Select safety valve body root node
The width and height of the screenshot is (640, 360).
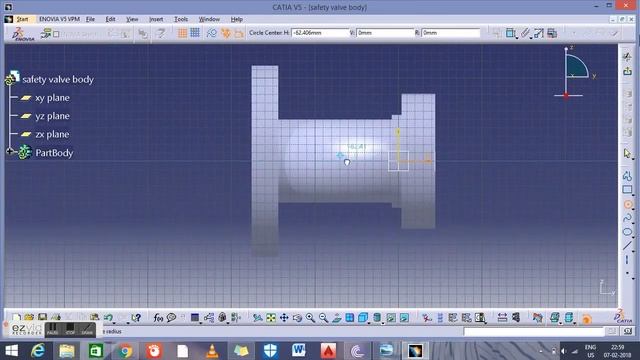click(58, 79)
